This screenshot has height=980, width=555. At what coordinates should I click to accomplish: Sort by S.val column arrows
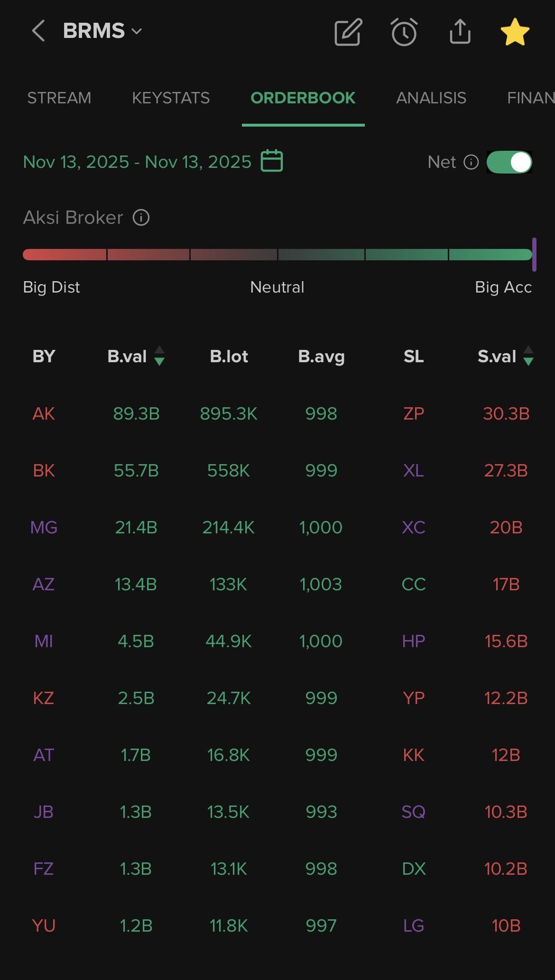tap(528, 356)
